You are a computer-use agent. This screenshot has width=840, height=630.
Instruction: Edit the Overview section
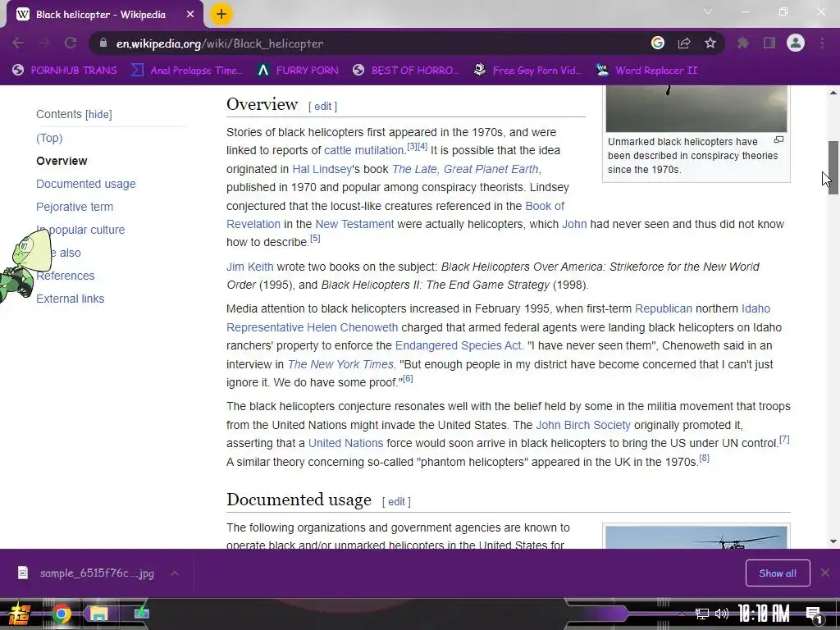pyautogui.click(x=322, y=106)
